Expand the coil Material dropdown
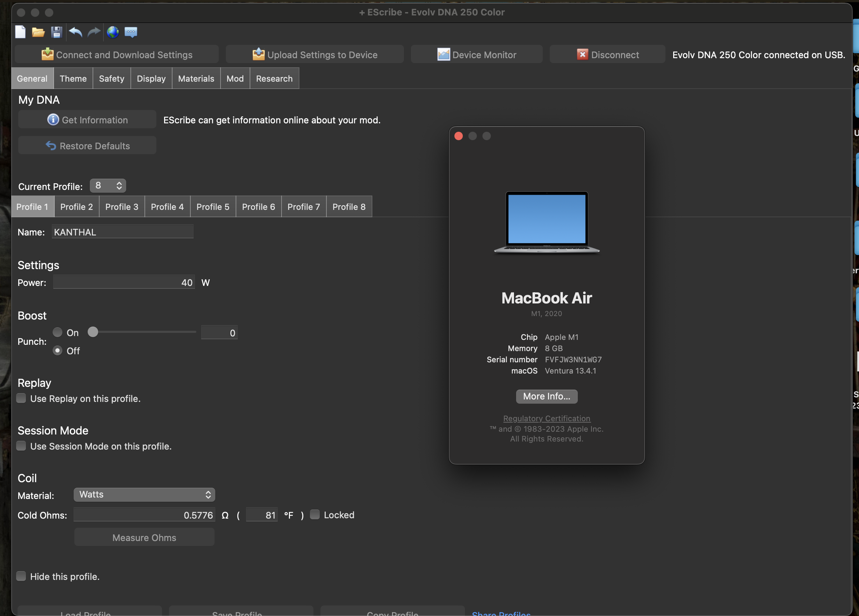This screenshot has width=859, height=616. click(144, 494)
